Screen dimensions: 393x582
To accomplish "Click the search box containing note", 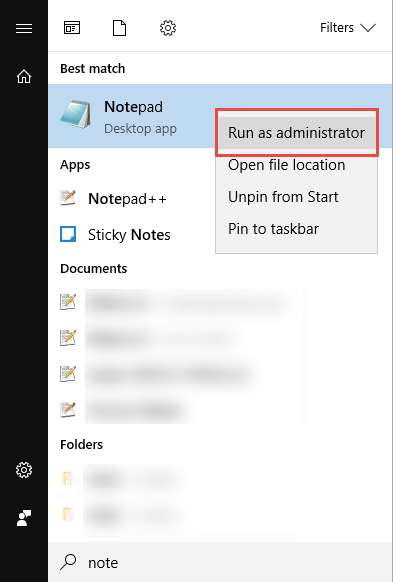I will point(220,562).
